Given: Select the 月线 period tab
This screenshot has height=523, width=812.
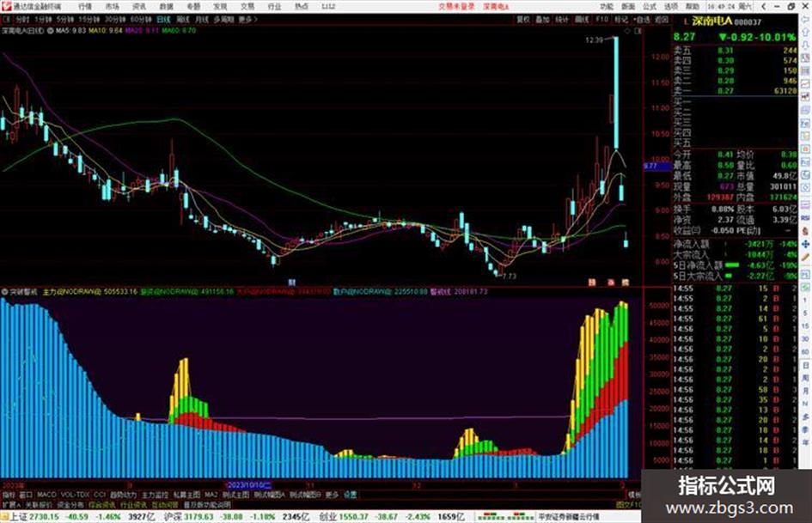Looking at the screenshot, I should click(201, 19).
